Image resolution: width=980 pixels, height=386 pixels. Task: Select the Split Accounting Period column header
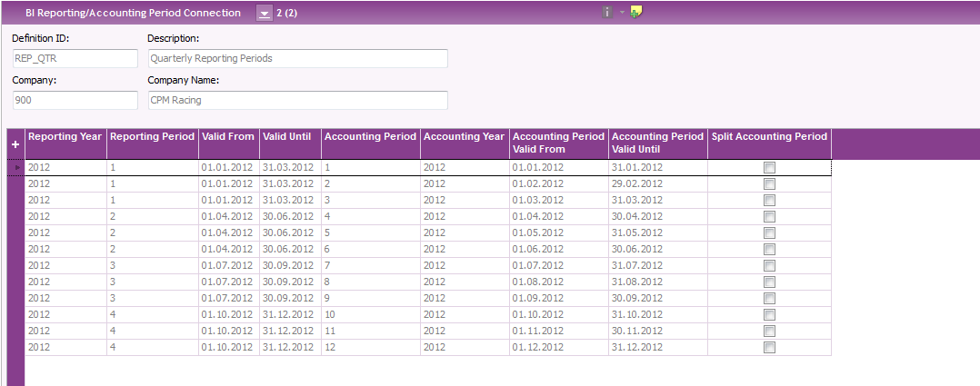[x=769, y=136]
